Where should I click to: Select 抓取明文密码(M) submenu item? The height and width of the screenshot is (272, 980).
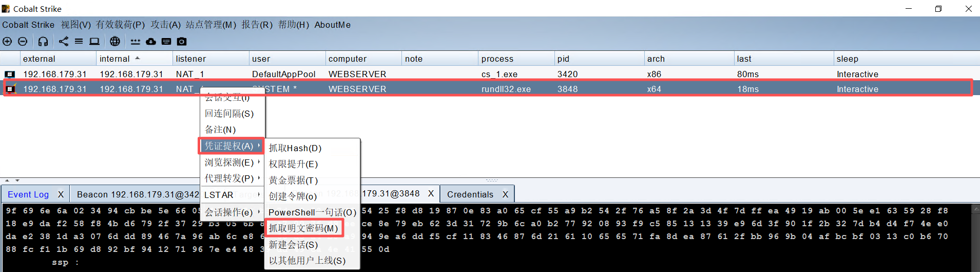312,228
